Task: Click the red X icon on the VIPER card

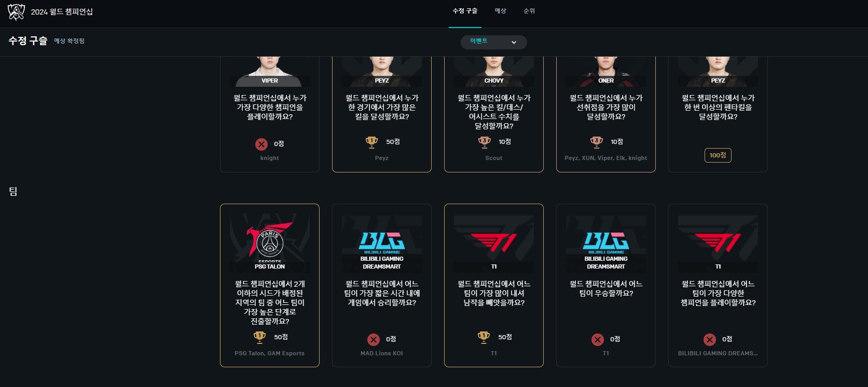Action: (x=261, y=144)
